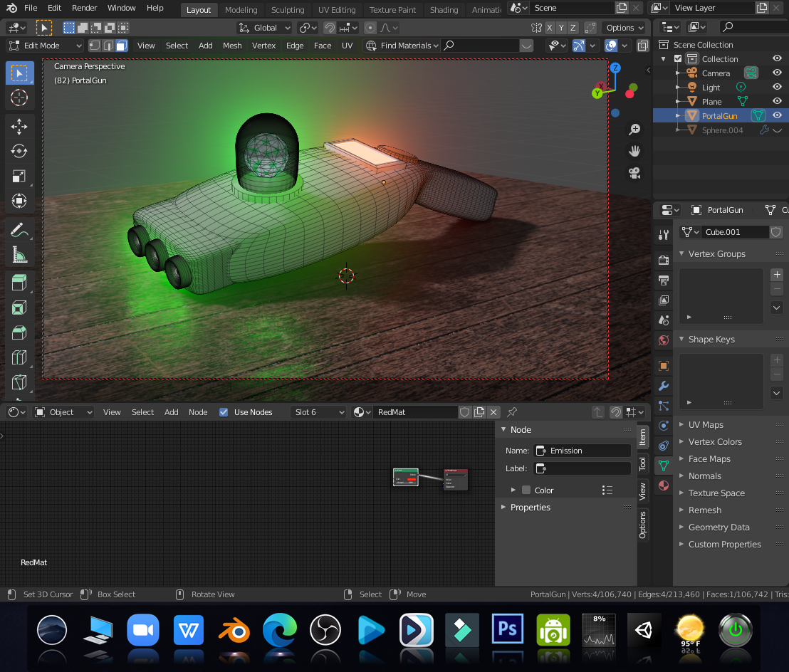
Task: Open the Modifier Properties wrench tab
Action: 663,387
